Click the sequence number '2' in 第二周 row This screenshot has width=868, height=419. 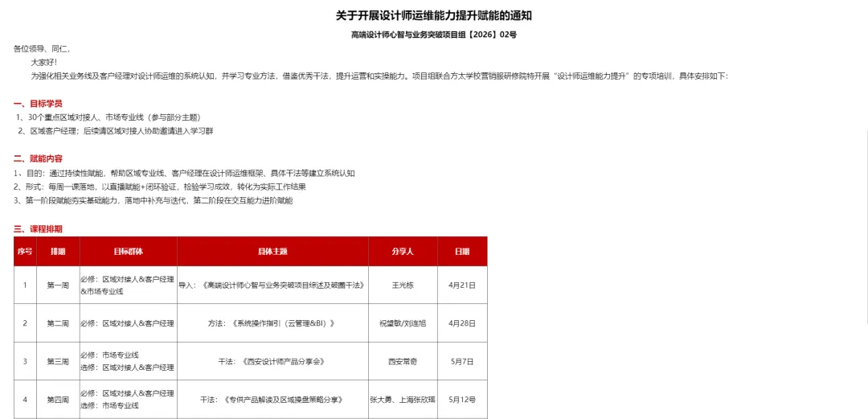(x=25, y=322)
